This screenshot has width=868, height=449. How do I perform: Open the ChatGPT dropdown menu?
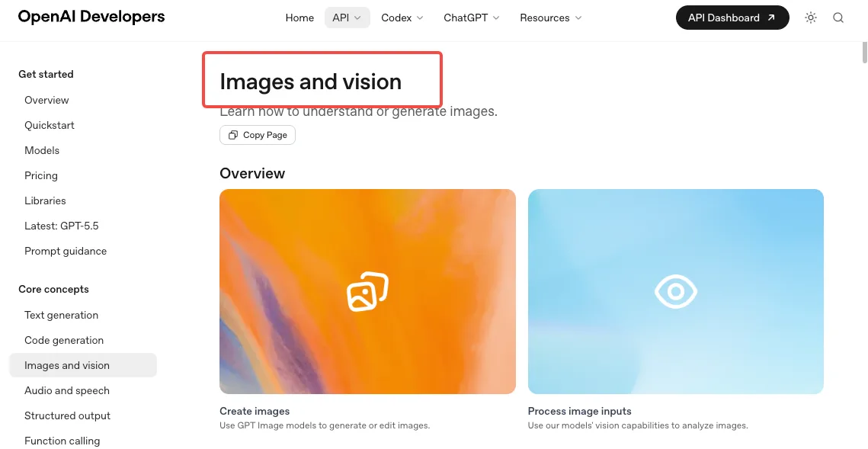pyautogui.click(x=472, y=18)
